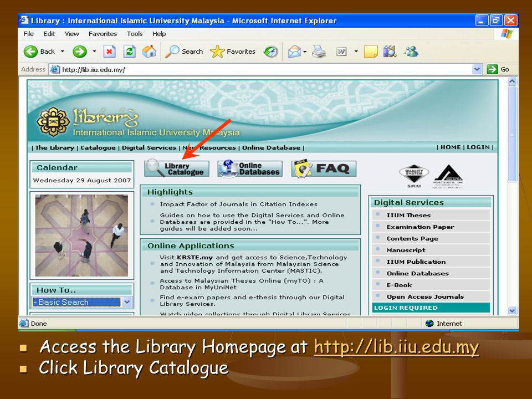Open the Favorites menu
This screenshot has width=532, height=399.
point(103,34)
